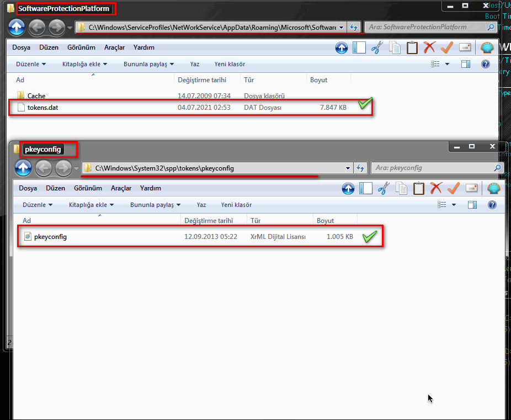Expand Kitaplığa ekle in SoftwareProtectionPlatform window
Viewport: 511px width, 420px height.
(x=85, y=64)
